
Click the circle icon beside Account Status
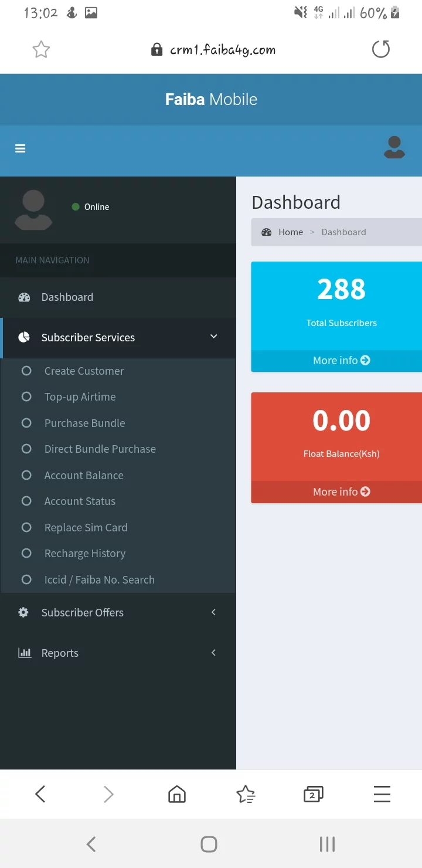coord(26,501)
